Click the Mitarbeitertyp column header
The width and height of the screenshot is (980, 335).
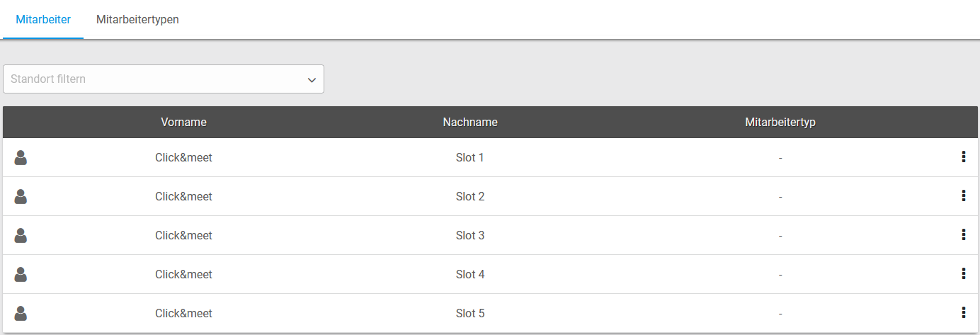click(780, 122)
